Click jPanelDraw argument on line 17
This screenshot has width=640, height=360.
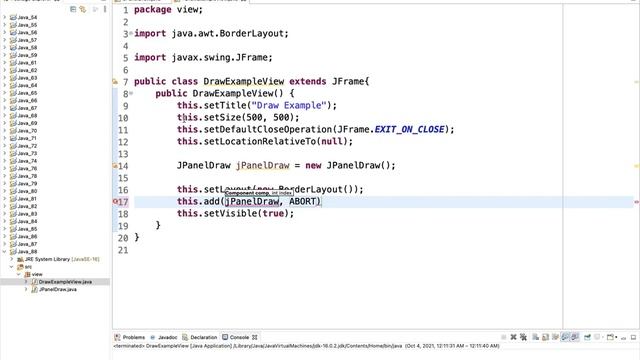(252, 201)
